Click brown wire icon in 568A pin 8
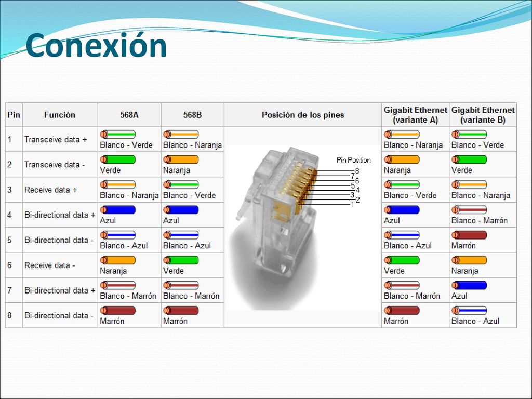 pos(118,310)
